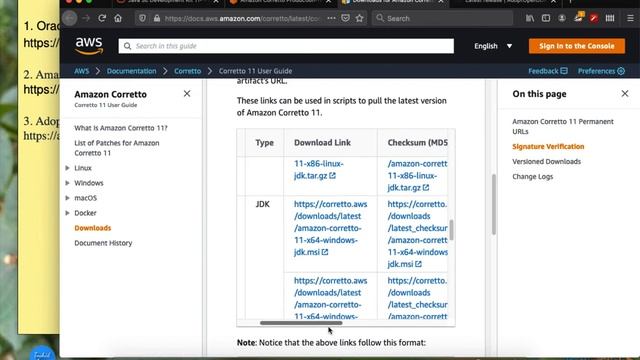Click the Search in this guide field
This screenshot has width=640, height=360.
[286, 46]
